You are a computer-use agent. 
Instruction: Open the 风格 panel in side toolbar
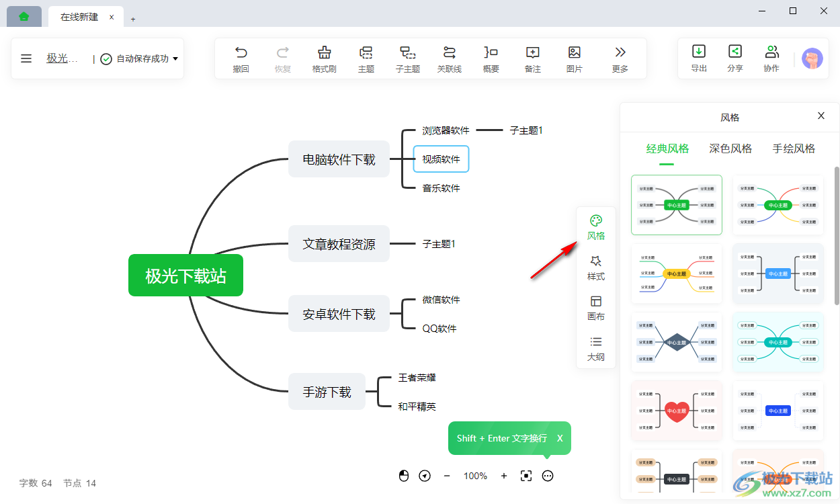[596, 227]
